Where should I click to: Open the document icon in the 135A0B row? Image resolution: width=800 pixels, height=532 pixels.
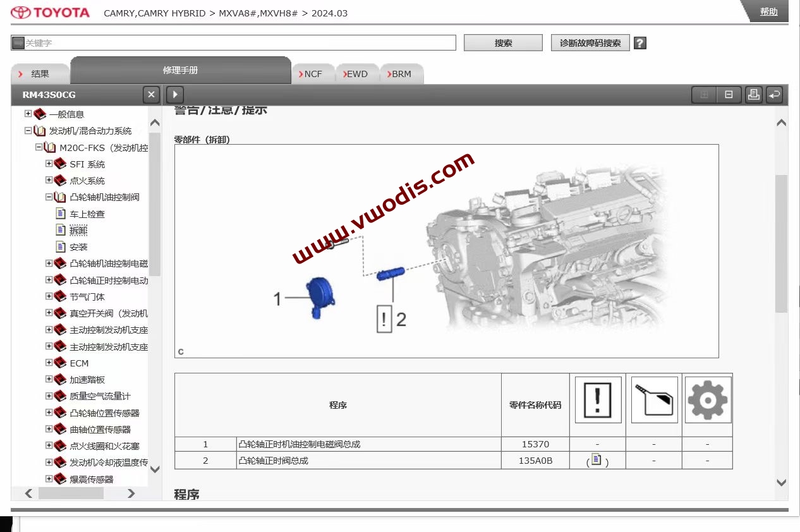click(596, 460)
